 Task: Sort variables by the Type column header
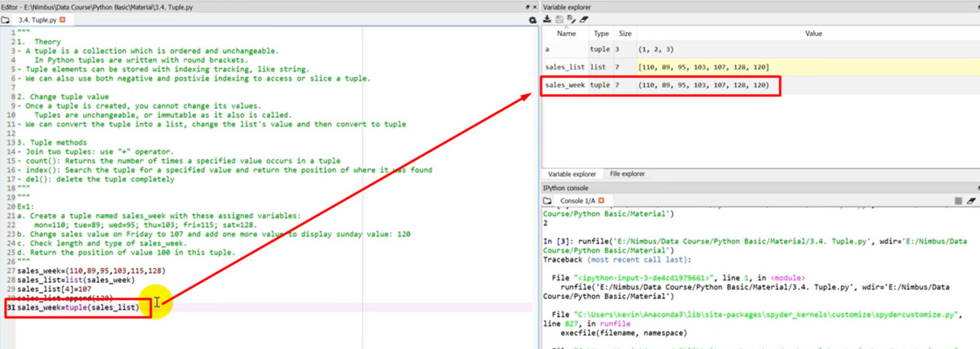pos(601,34)
